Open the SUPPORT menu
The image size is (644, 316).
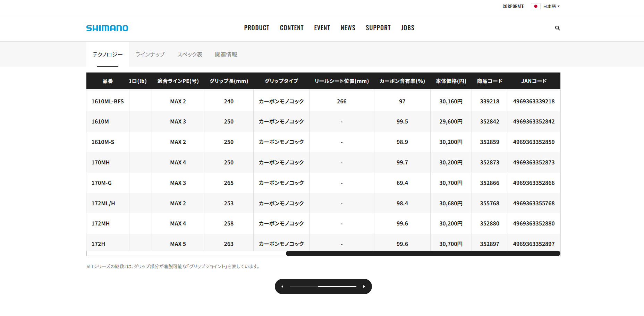(378, 28)
